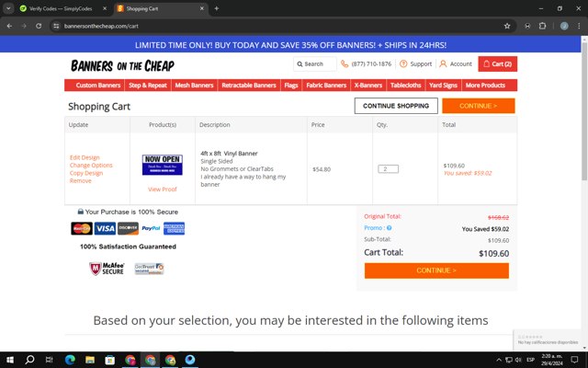The image size is (588, 368).
Task: Open the Account link
Action: (456, 63)
